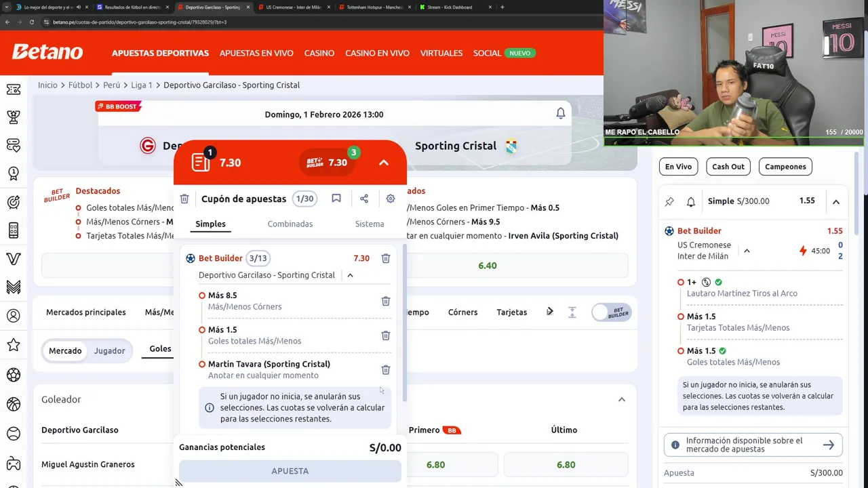Bookmark the bet coupon
This screenshot has width=868, height=488.
point(336,199)
